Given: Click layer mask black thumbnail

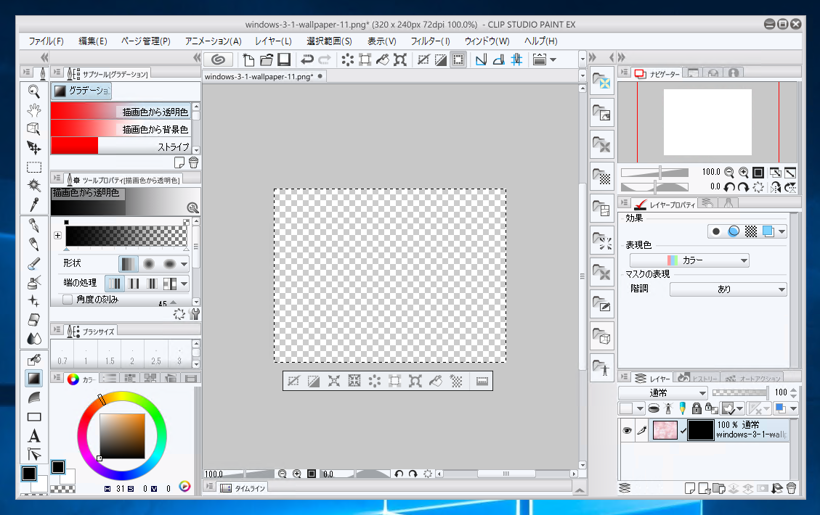Looking at the screenshot, I should pyautogui.click(x=701, y=430).
